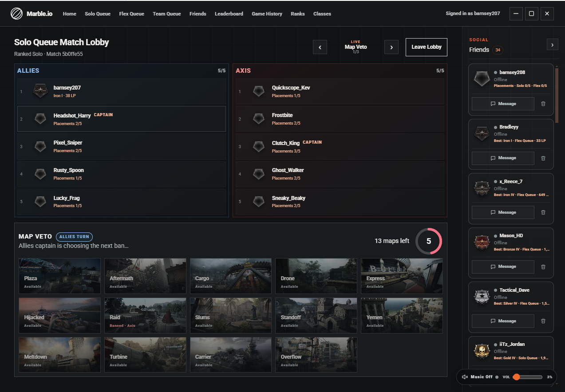Select the Express map thumbnail
Image resolution: width=565 pixels, height=392 pixels.
[402, 276]
